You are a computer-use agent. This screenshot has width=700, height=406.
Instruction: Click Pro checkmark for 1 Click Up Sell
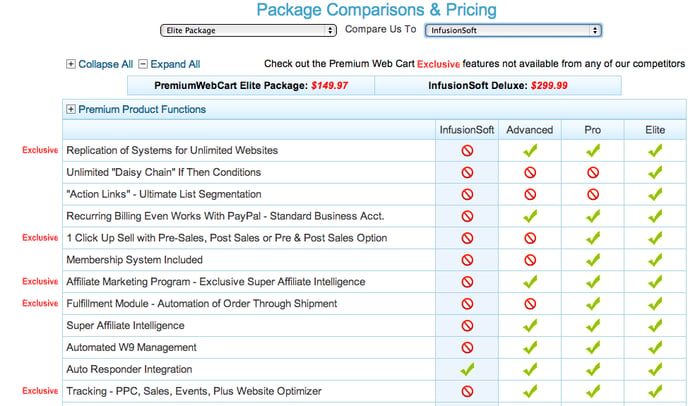(593, 238)
